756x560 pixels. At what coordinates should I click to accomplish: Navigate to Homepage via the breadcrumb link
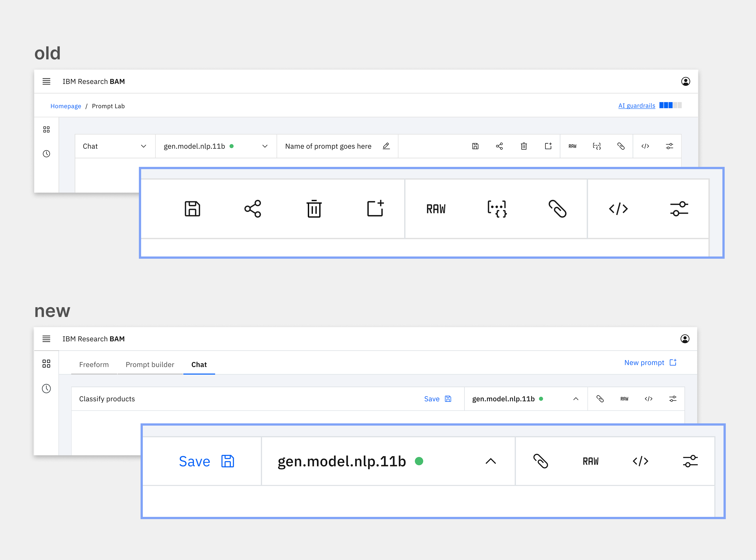(x=66, y=106)
